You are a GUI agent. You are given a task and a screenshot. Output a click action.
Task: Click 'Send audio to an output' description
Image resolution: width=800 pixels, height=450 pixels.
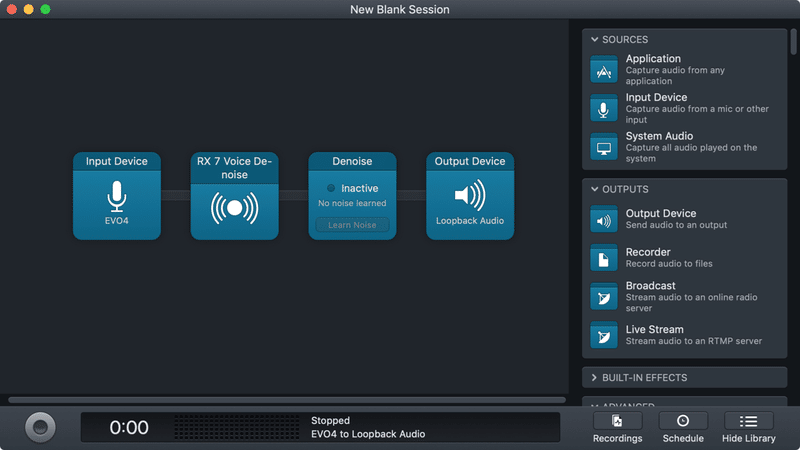(x=677, y=225)
